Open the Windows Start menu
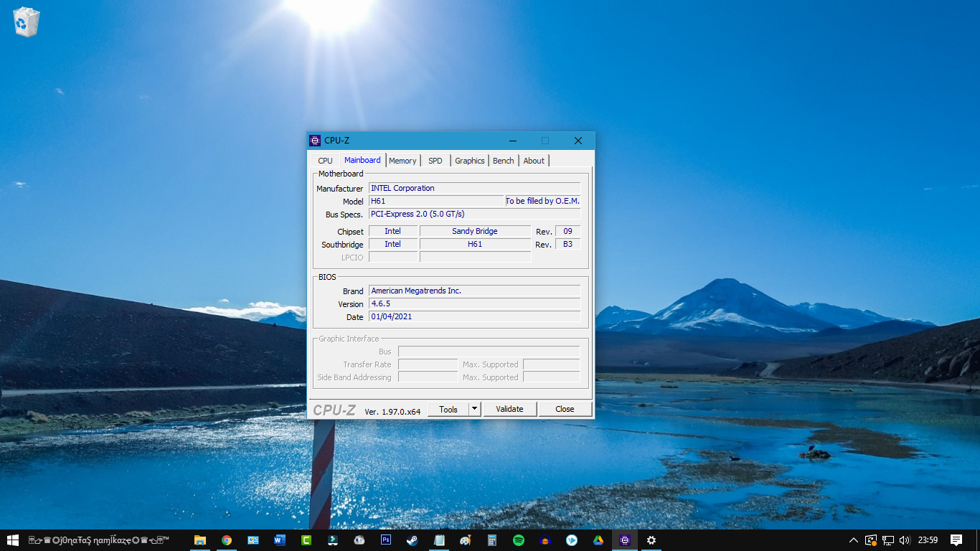 click(x=12, y=540)
